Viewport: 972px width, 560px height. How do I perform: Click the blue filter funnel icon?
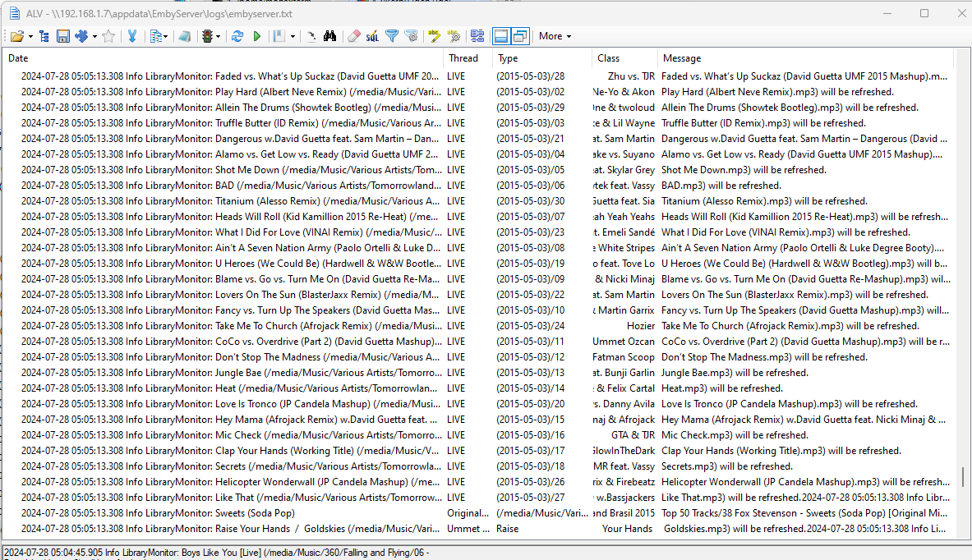coord(392,36)
